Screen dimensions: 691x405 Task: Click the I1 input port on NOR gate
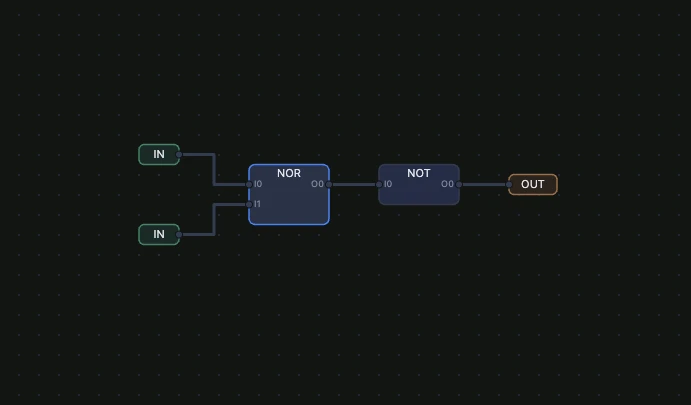click(249, 204)
